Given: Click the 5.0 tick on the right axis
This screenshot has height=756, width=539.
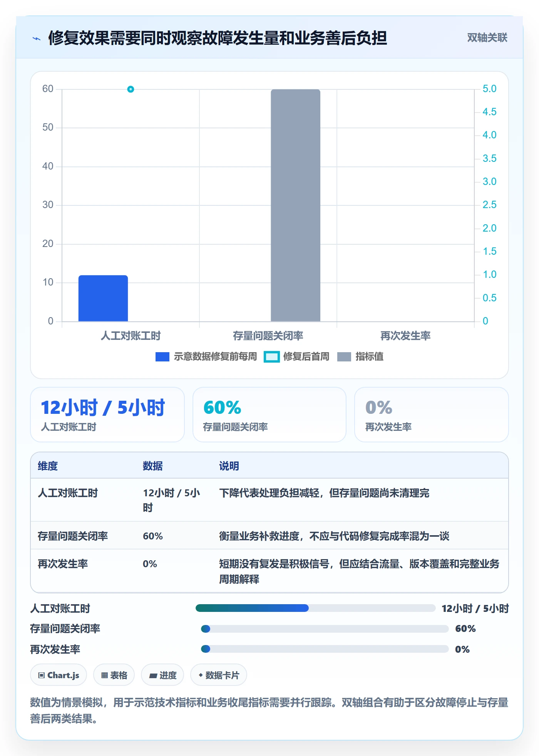Looking at the screenshot, I should tap(489, 89).
